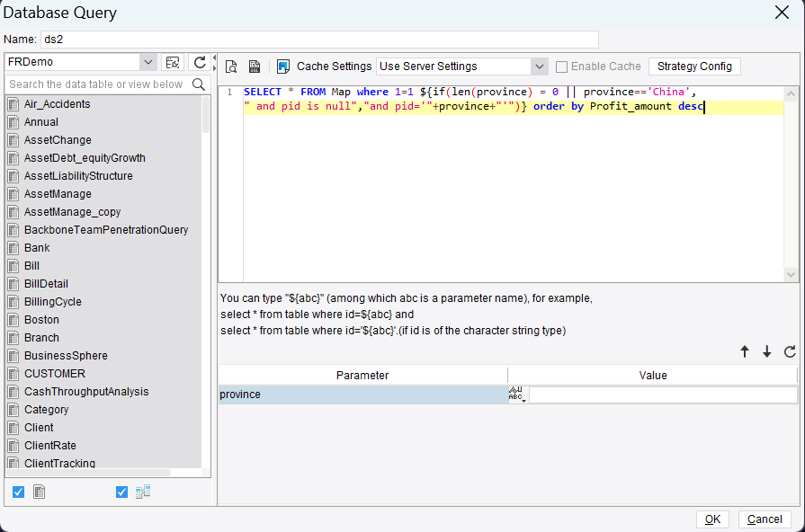Click the CUSTOMER table icon

[x=13, y=374]
